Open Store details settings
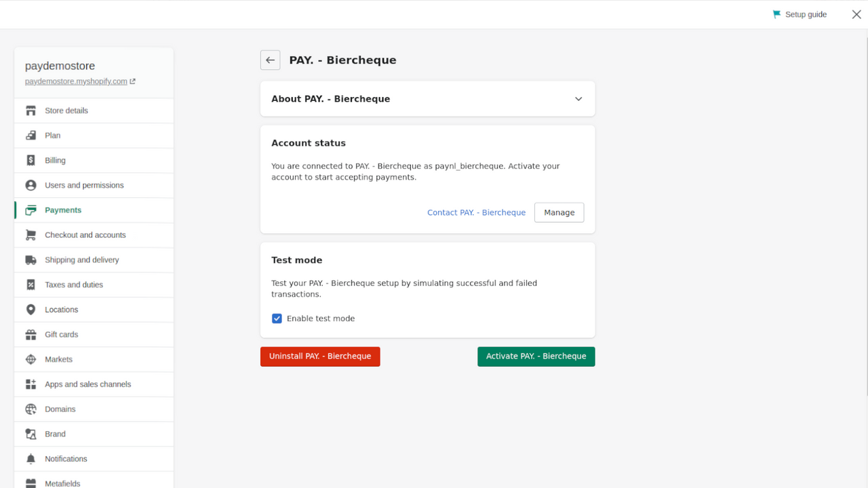868x488 pixels. coord(94,110)
